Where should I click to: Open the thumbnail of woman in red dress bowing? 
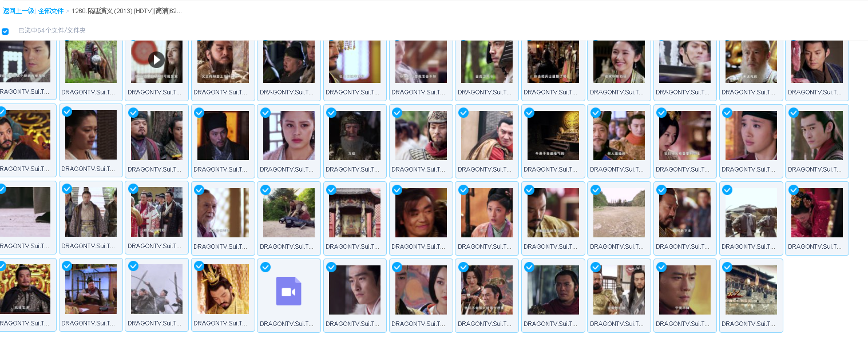(817, 212)
